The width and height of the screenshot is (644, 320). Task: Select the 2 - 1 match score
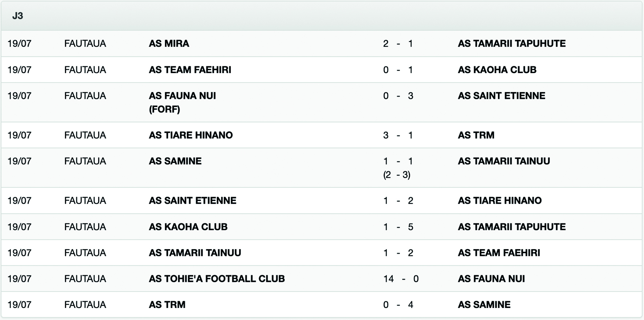[398, 44]
